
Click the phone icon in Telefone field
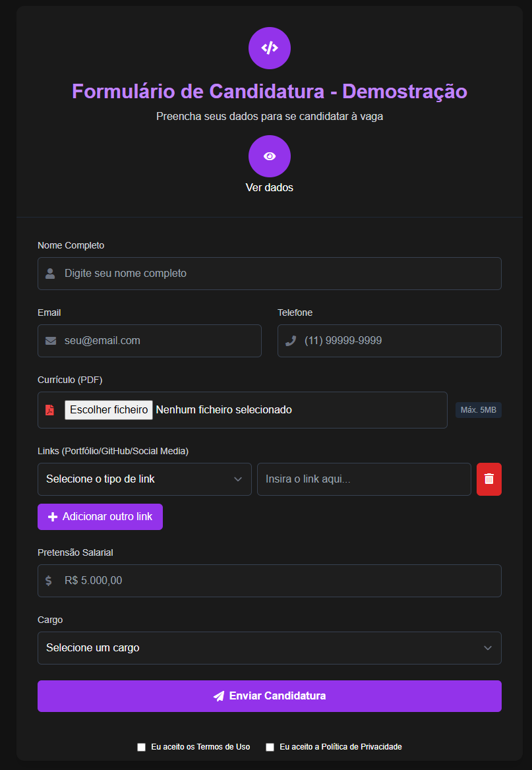(290, 341)
